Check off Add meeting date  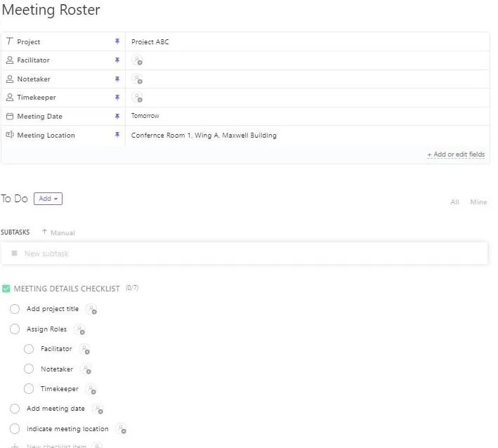15,409
